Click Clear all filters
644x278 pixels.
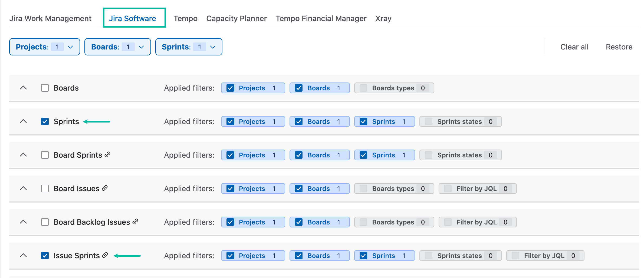click(x=574, y=47)
